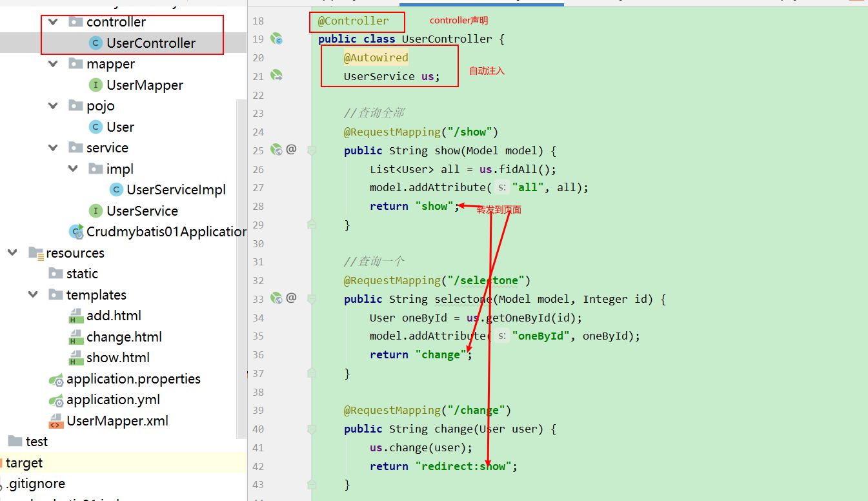Open change.html template
868x501 pixels.
point(124,337)
